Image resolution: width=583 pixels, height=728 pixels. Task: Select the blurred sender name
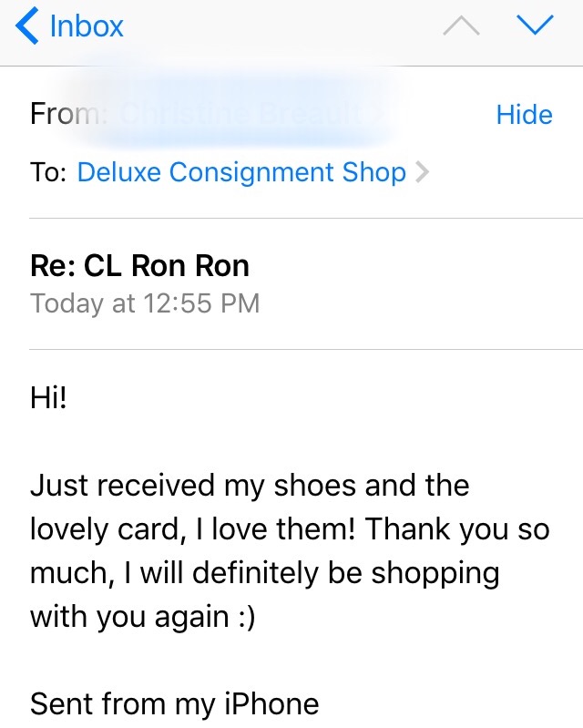(246, 115)
